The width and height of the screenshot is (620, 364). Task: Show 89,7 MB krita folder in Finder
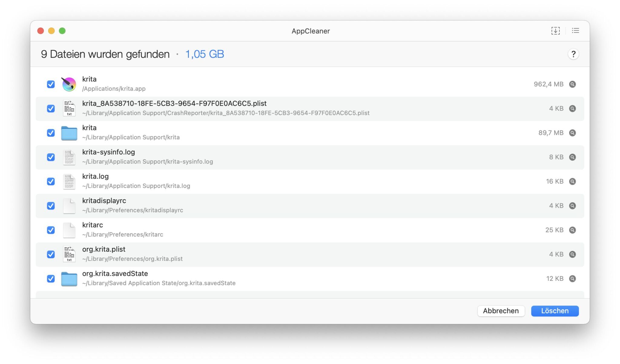[x=572, y=133]
